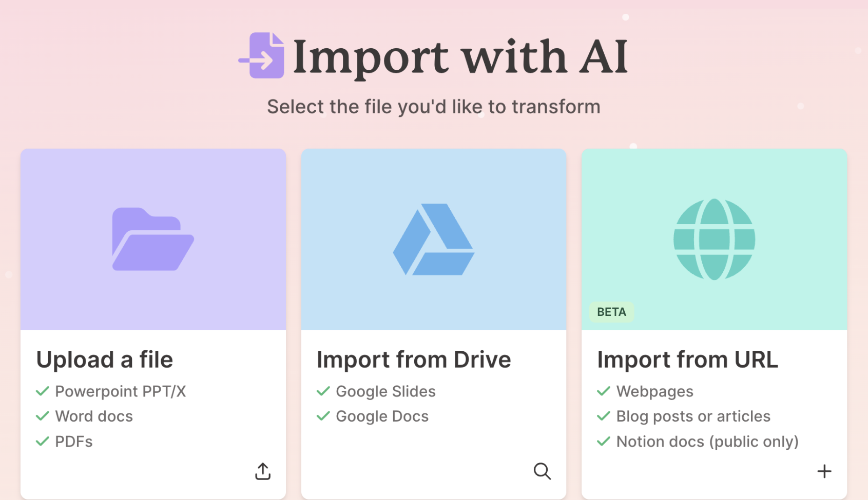Click the checkmark beside Webpages
Image resolution: width=868 pixels, height=500 pixels.
tap(604, 392)
